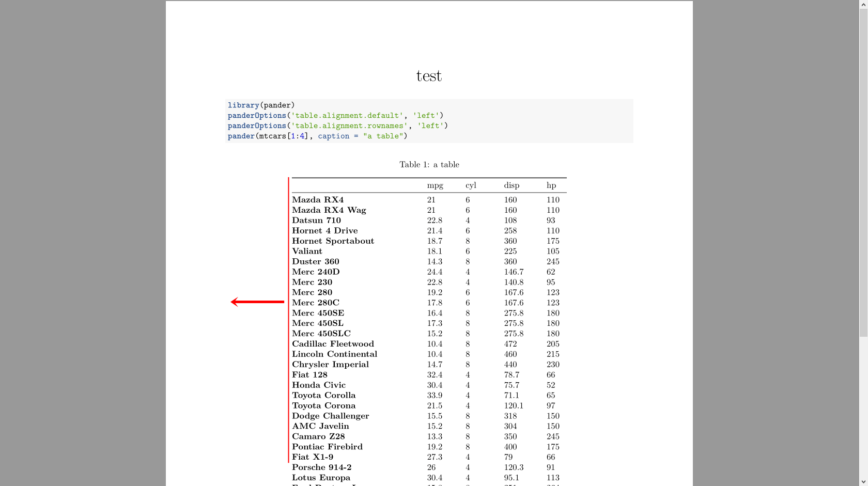Click the hp value 215 for Lincoln Continental
The width and height of the screenshot is (868, 486).
(x=553, y=354)
